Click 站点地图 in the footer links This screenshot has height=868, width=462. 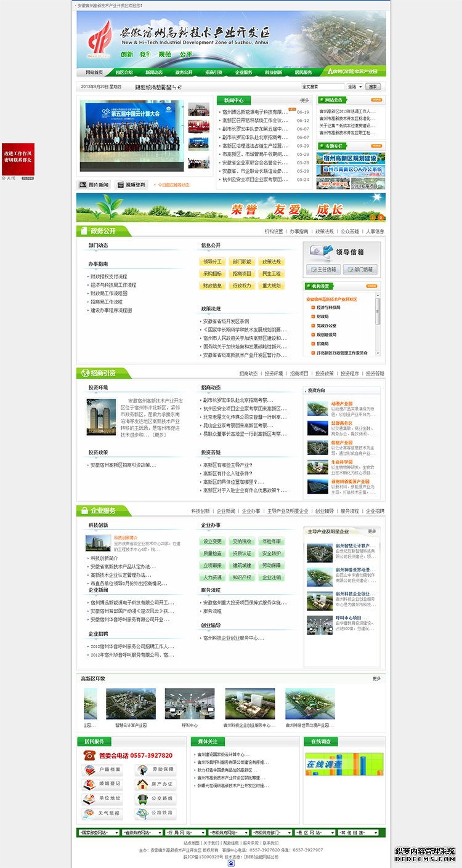tap(192, 843)
